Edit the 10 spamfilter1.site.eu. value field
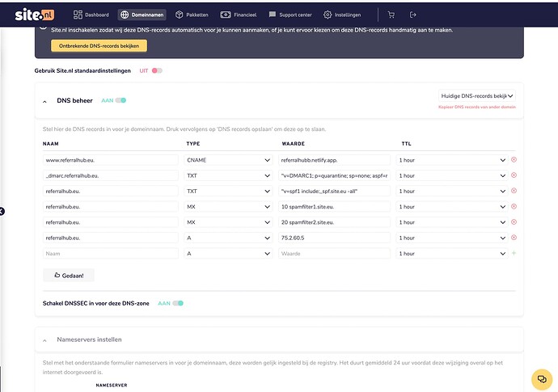This screenshot has height=392, width=558. [334, 207]
